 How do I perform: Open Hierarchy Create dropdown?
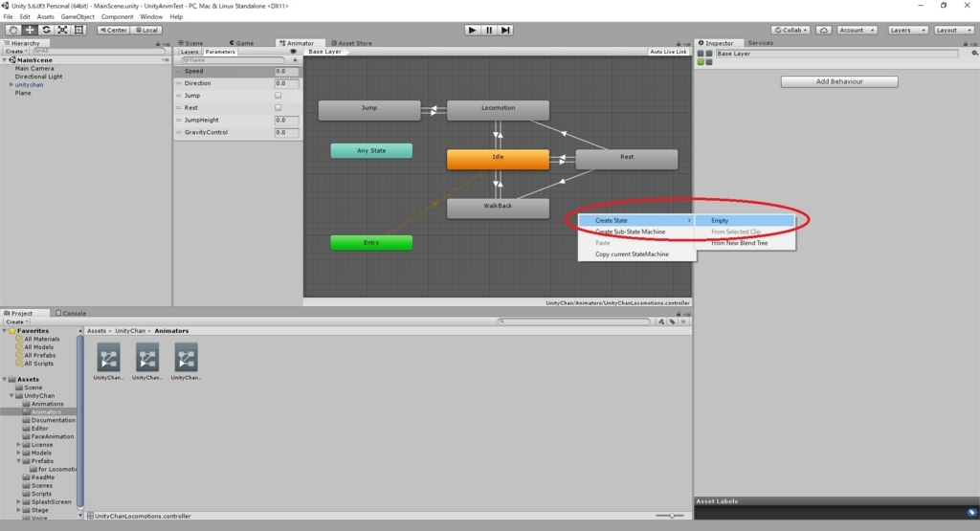click(15, 52)
